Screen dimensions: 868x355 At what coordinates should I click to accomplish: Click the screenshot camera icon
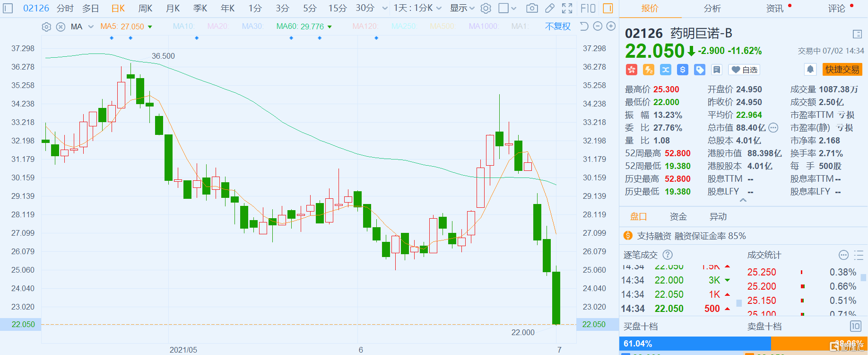[x=532, y=8]
